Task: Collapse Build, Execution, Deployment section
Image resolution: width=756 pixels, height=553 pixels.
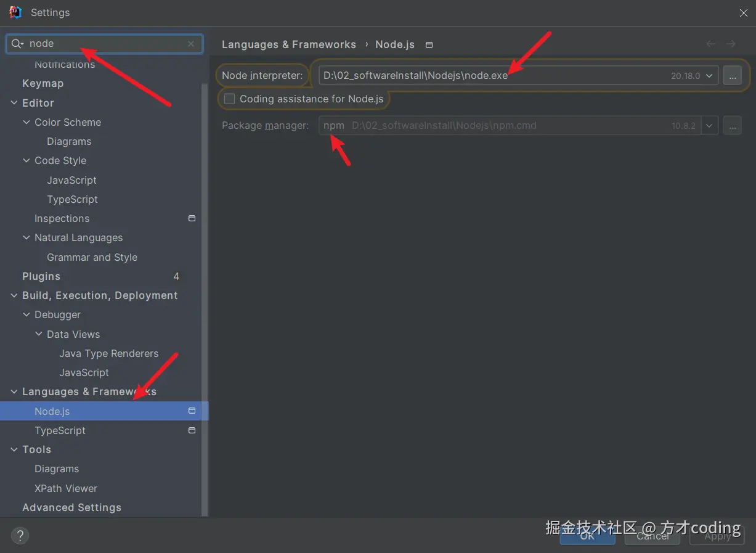Action: (x=14, y=295)
